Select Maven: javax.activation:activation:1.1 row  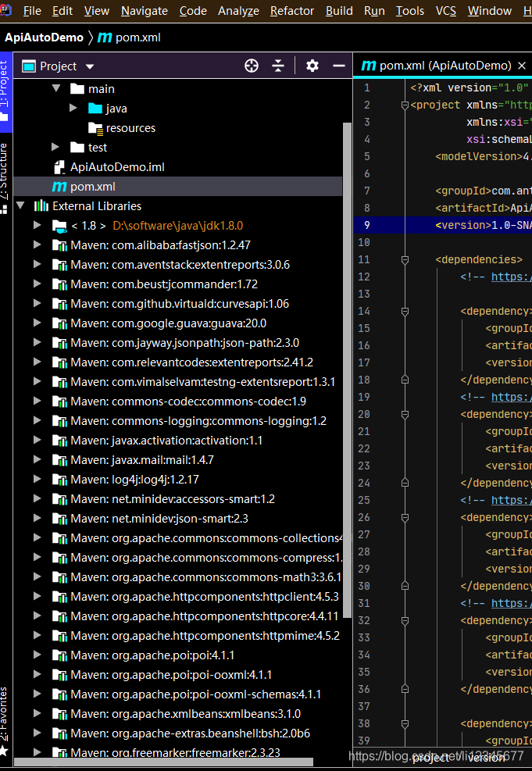(x=178, y=440)
